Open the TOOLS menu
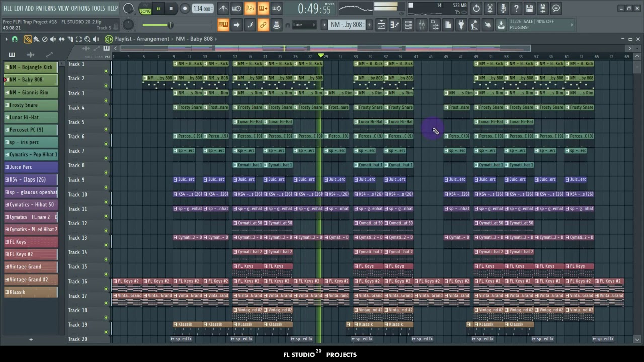This screenshot has width=644, height=362. coord(98,8)
